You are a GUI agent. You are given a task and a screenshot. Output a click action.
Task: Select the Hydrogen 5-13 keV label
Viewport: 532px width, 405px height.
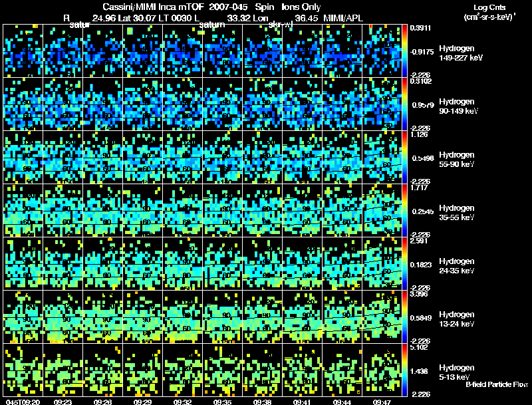[456, 372]
